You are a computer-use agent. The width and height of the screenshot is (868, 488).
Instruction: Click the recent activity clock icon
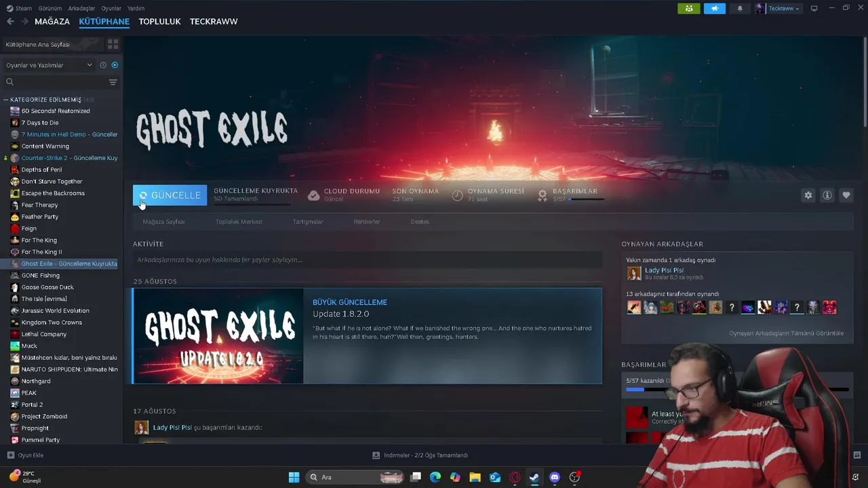[x=103, y=65]
